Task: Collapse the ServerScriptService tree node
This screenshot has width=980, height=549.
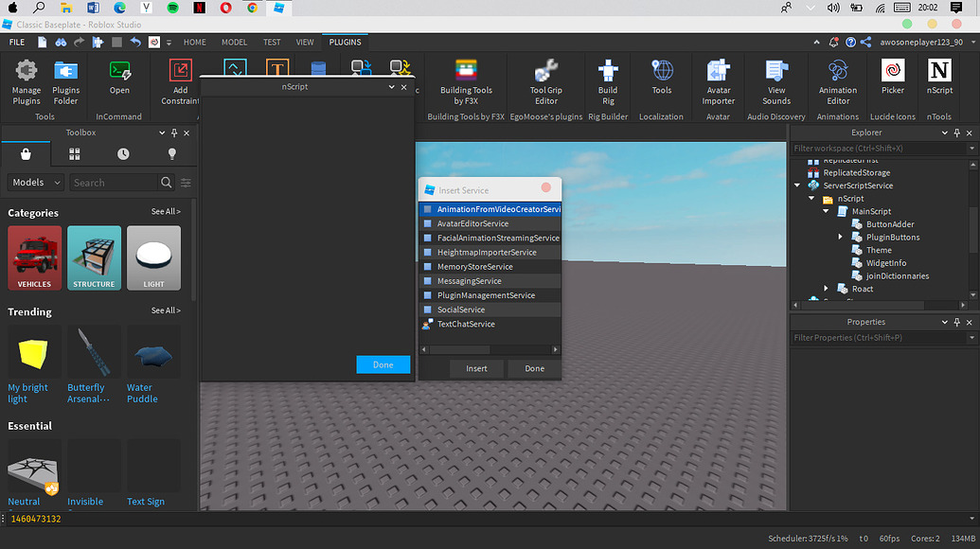Action: coord(797,186)
